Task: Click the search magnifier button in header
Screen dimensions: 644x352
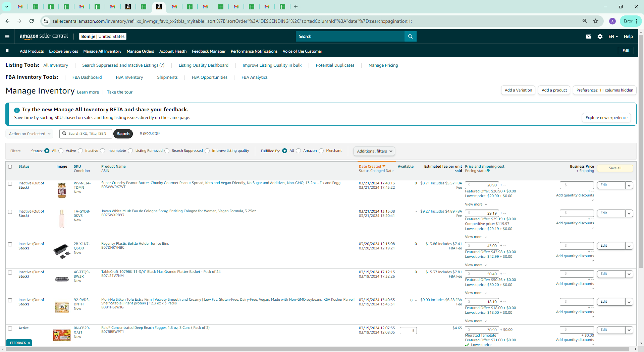Action: point(410,37)
